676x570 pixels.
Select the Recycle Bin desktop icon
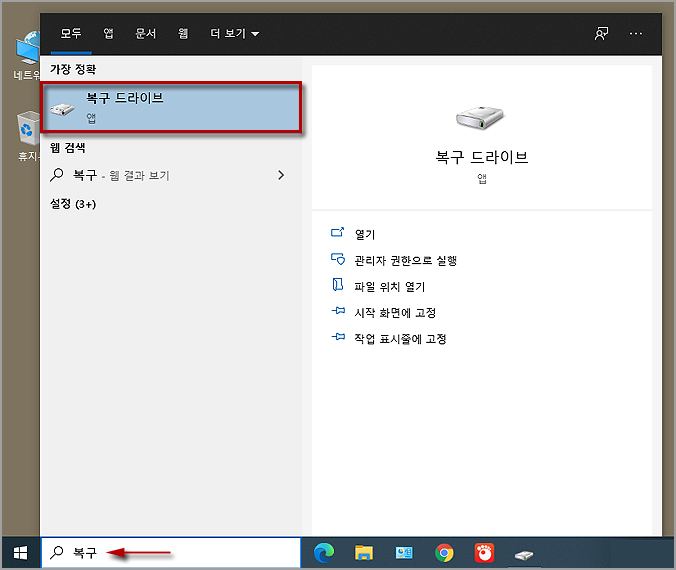(28, 136)
